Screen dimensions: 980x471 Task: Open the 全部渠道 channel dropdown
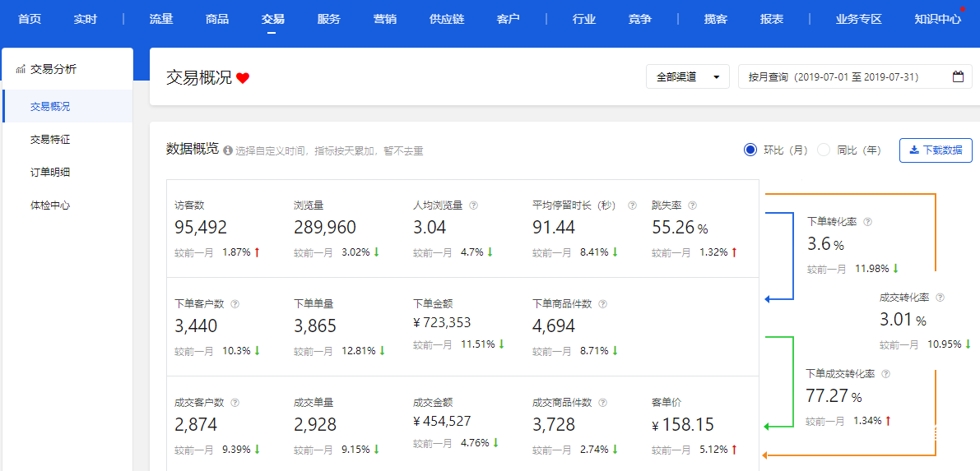[687, 76]
